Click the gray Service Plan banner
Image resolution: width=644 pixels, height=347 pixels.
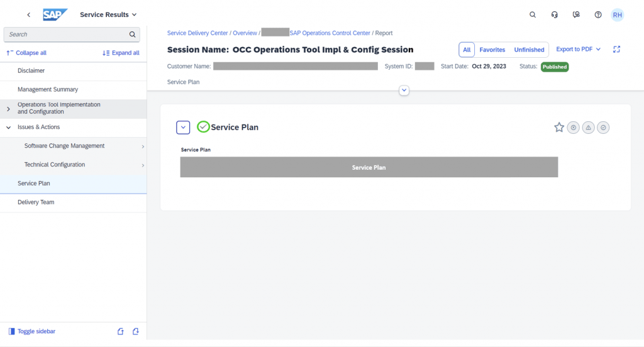click(x=369, y=167)
